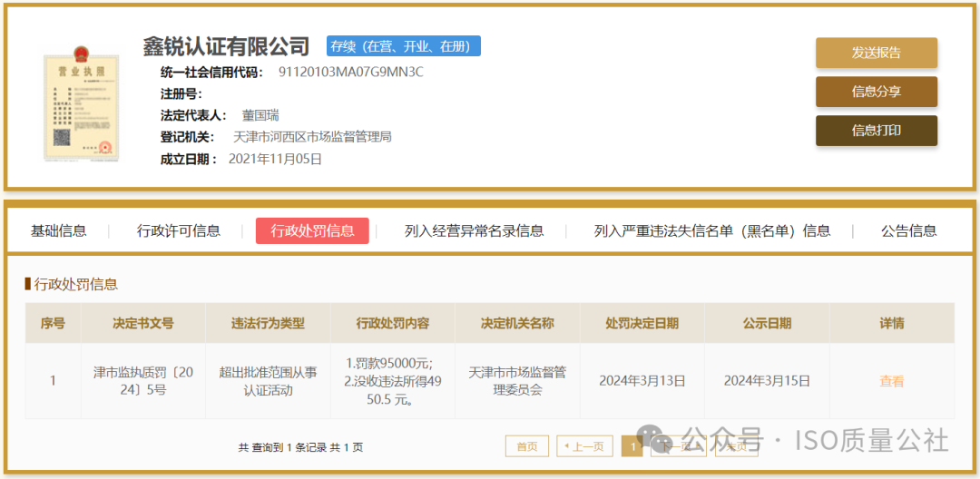Click the 上一页 pagination button

click(x=583, y=446)
